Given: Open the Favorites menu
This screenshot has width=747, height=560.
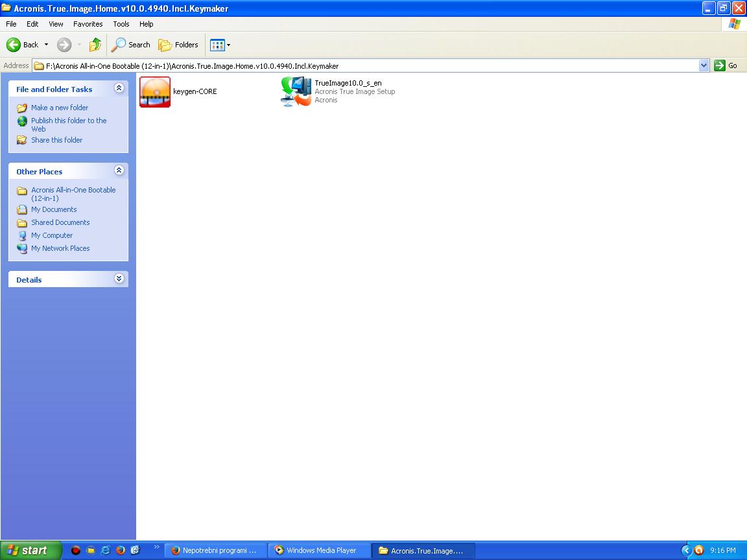Looking at the screenshot, I should point(88,24).
